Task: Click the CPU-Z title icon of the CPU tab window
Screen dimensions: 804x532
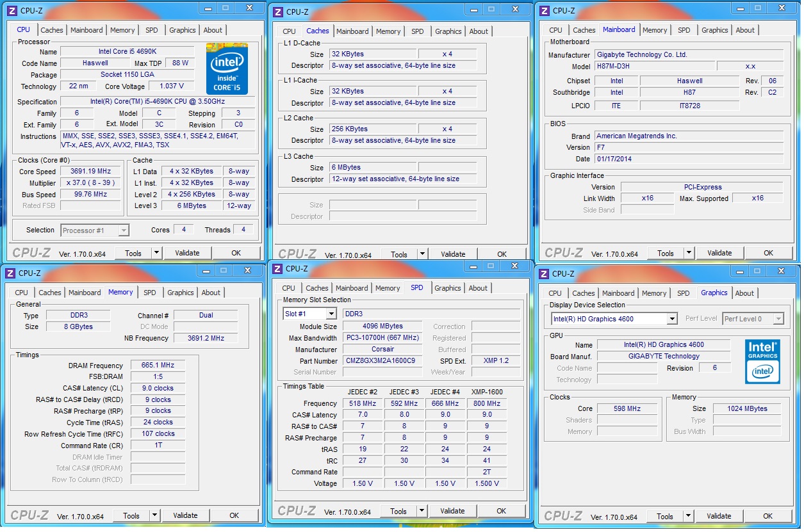Action: [x=11, y=11]
